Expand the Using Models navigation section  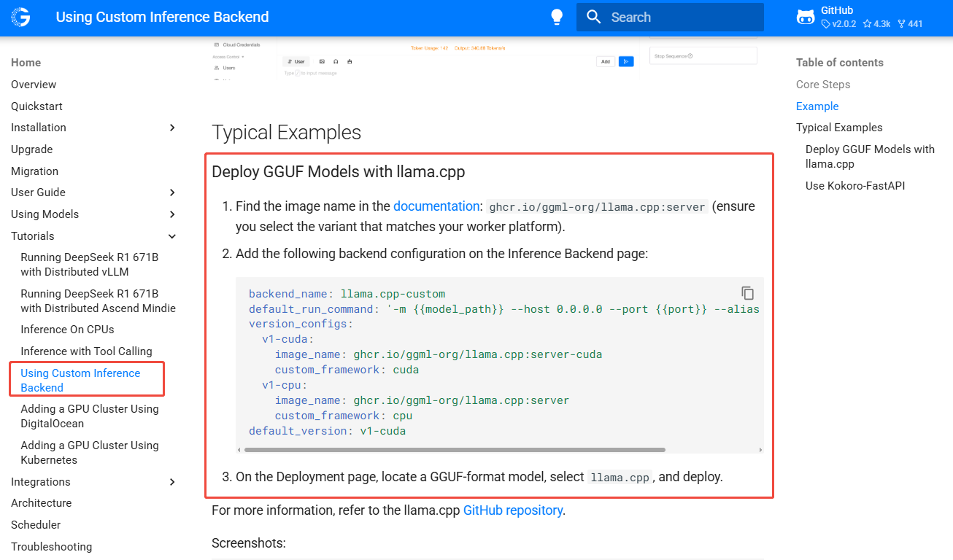(x=172, y=214)
